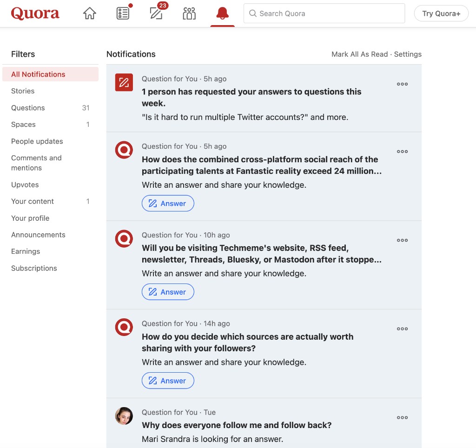476x448 pixels.
Task: Open 'Why does everyone follow me' question
Action: (x=237, y=425)
